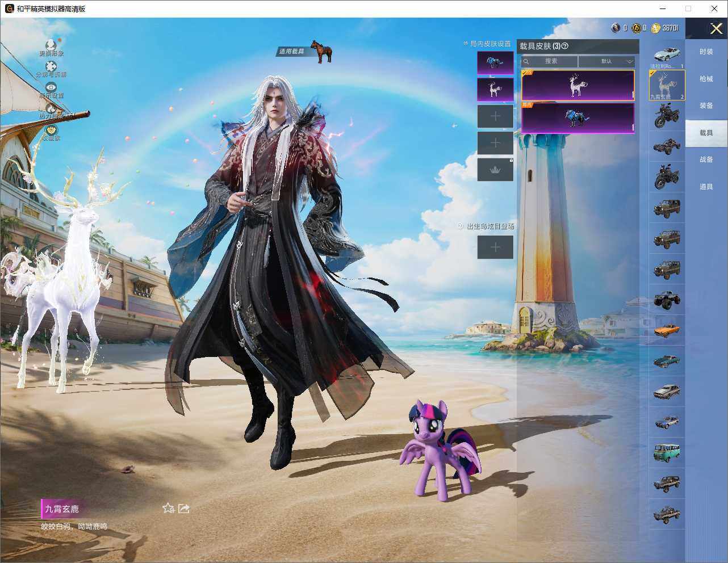Close the wardrobe with the X icon

pos(716,28)
